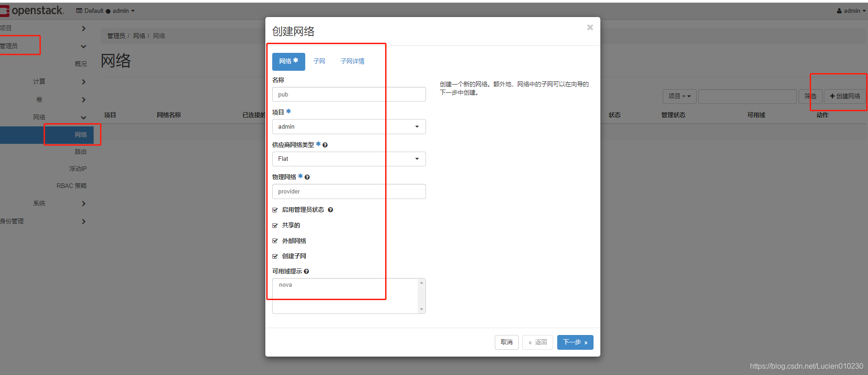Image resolution: width=868 pixels, height=375 pixels.
Task: Click the 筛选 button
Action: click(810, 97)
